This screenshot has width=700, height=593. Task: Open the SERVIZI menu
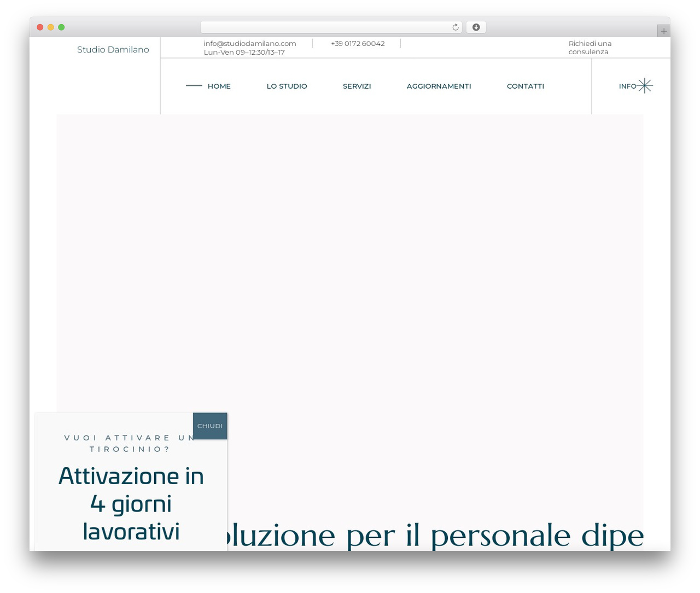tap(357, 86)
